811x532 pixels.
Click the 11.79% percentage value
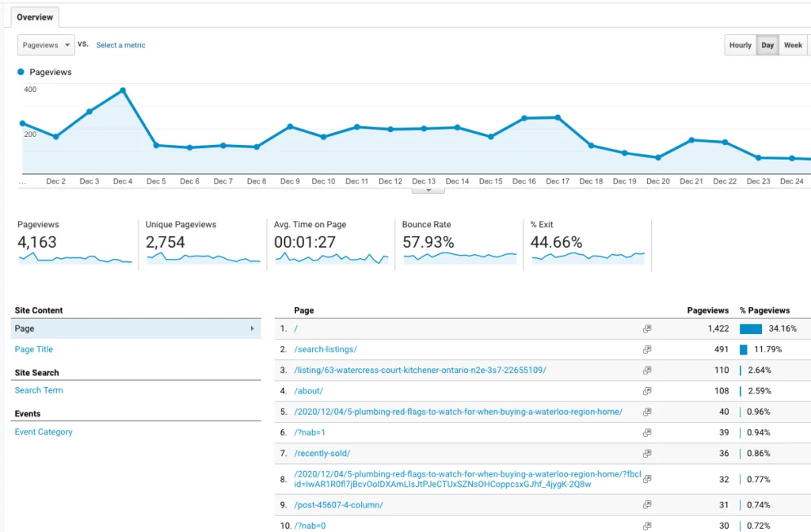tap(767, 349)
